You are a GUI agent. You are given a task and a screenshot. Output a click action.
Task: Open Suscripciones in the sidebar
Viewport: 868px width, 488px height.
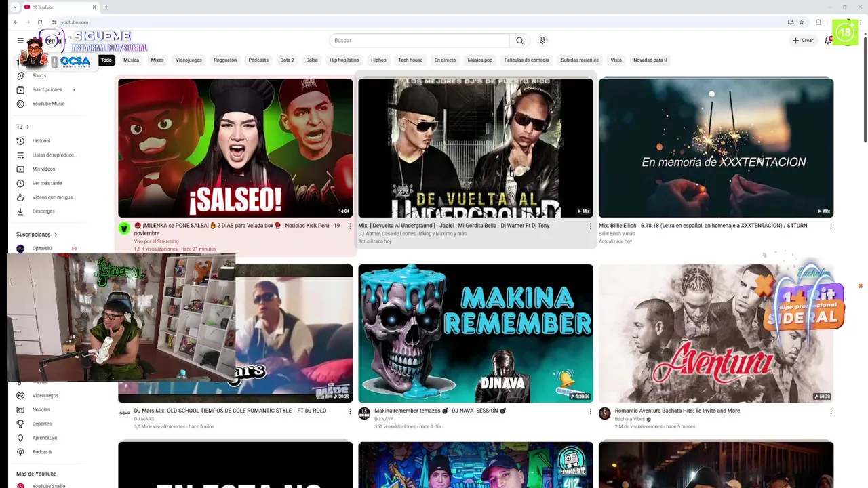click(47, 89)
